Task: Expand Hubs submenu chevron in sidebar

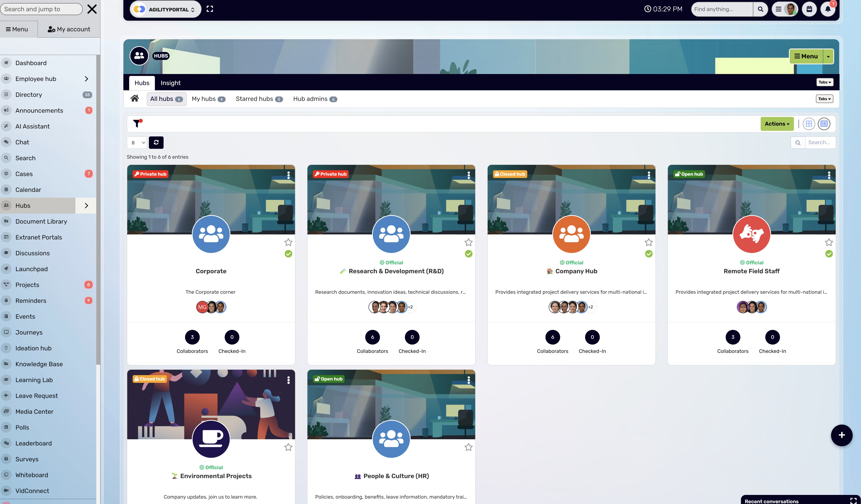Action: tap(86, 206)
